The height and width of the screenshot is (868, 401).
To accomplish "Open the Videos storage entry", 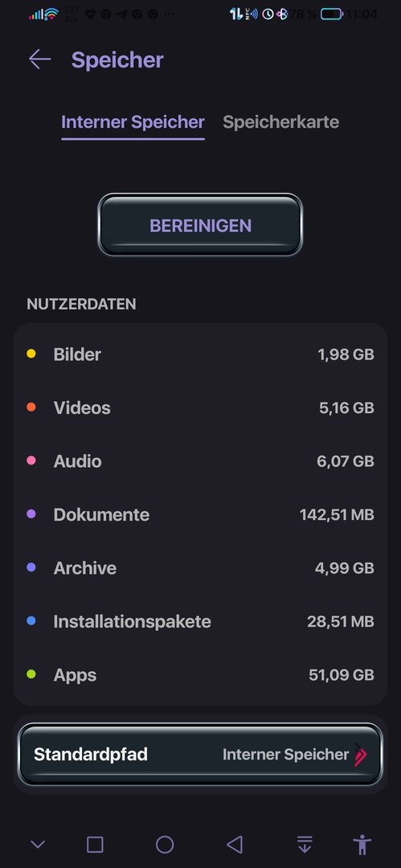I will coord(200,408).
